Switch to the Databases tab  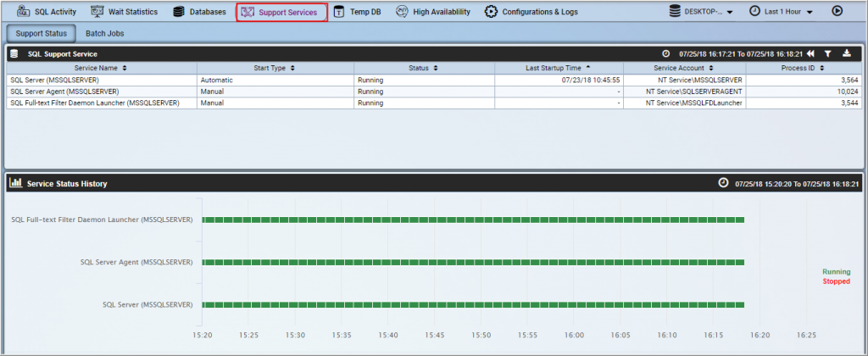199,12
